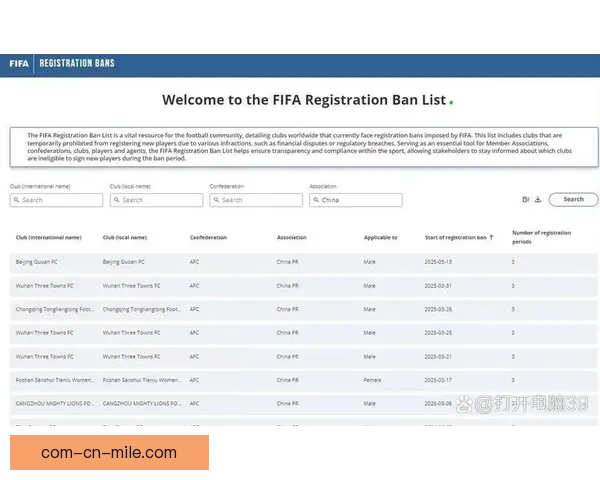Sort by the Club (local name) column header
Screen dimensions: 600x480
click(x=125, y=237)
